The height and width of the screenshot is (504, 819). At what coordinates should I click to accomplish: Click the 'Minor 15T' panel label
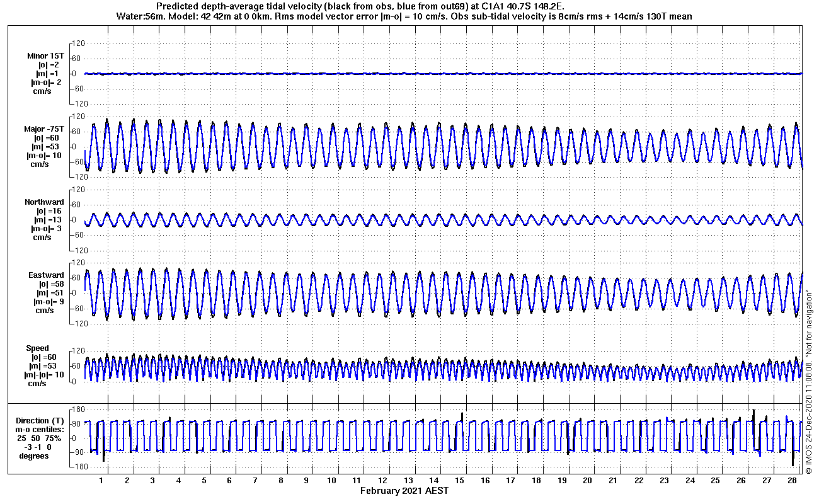[x=45, y=55]
